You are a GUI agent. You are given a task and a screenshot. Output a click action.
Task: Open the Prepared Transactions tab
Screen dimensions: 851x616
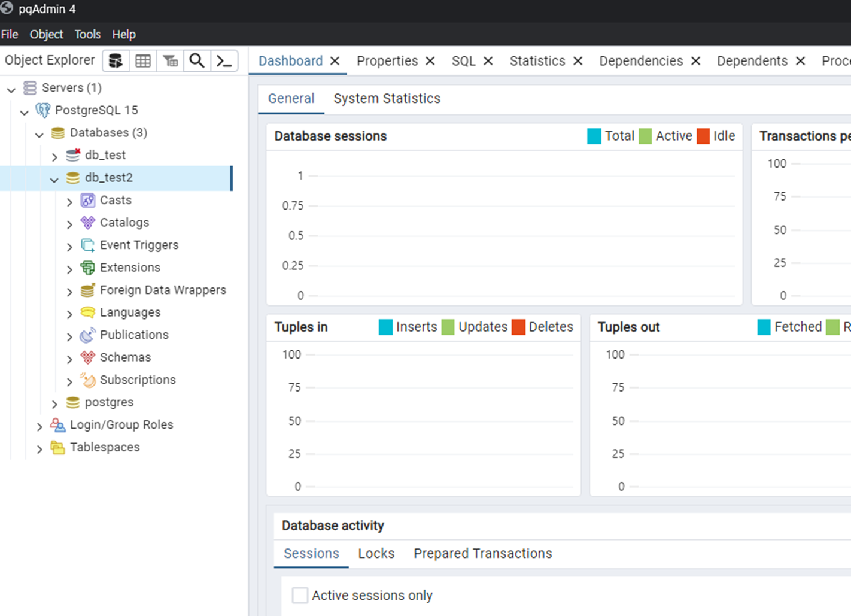point(482,553)
